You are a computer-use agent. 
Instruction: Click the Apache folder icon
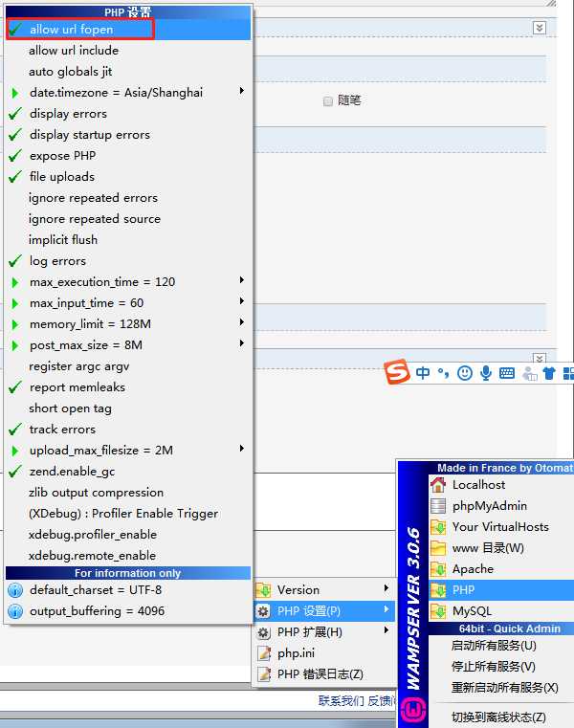438,569
